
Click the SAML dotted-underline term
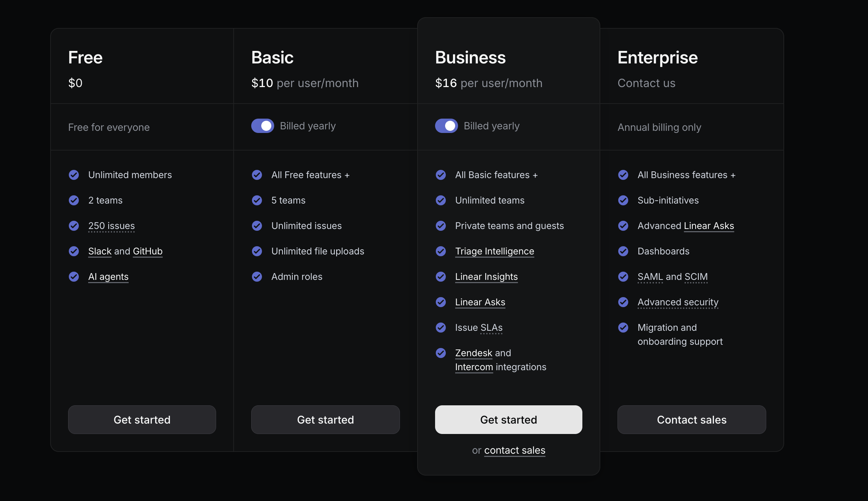tap(650, 277)
